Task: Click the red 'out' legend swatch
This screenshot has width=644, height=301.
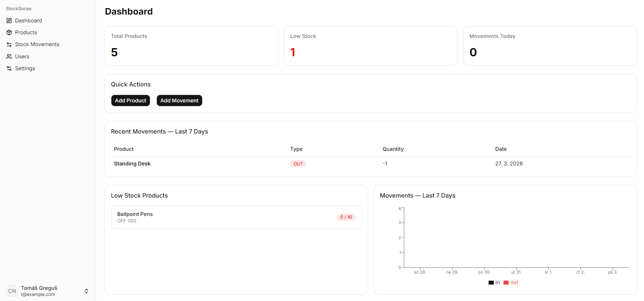Action: pyautogui.click(x=506, y=282)
